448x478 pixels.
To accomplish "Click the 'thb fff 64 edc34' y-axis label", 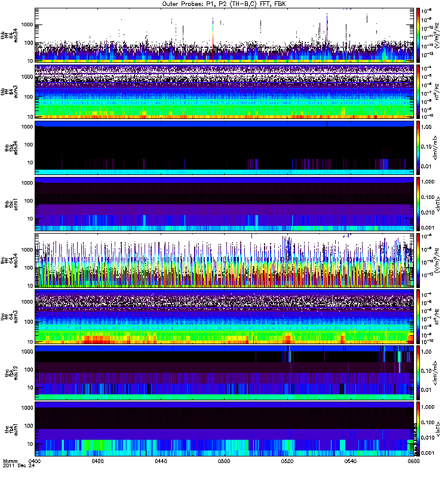I will pyautogui.click(x=9, y=35).
